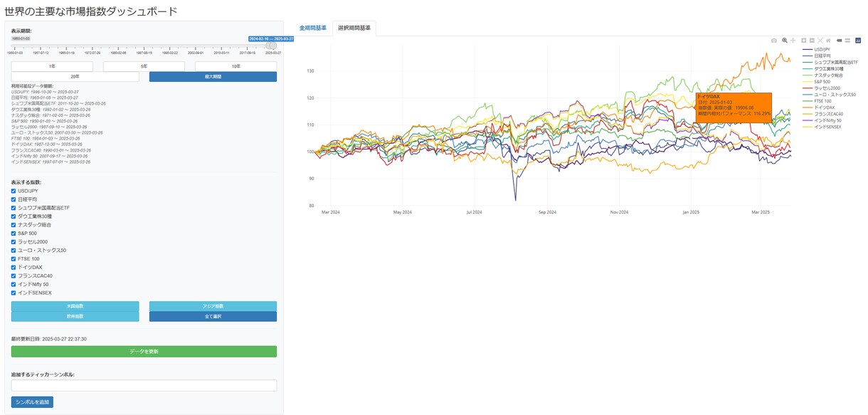Choose the 5年 period button
Viewport: 868px width, 415px height.
click(144, 66)
